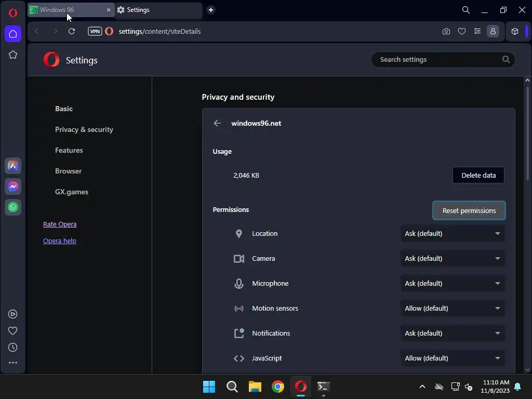The image size is (532, 399).
Task: Select Basic in settings menu
Action: (64, 109)
